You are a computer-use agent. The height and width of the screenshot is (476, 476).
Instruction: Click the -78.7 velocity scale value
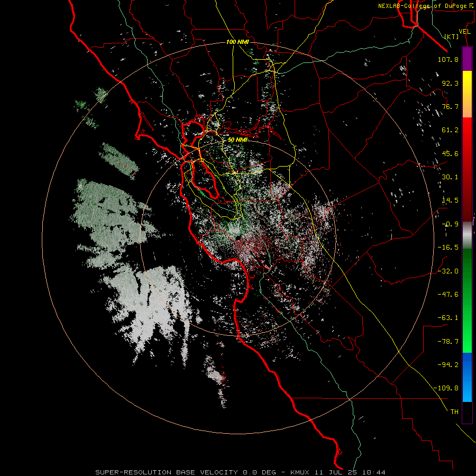click(448, 342)
